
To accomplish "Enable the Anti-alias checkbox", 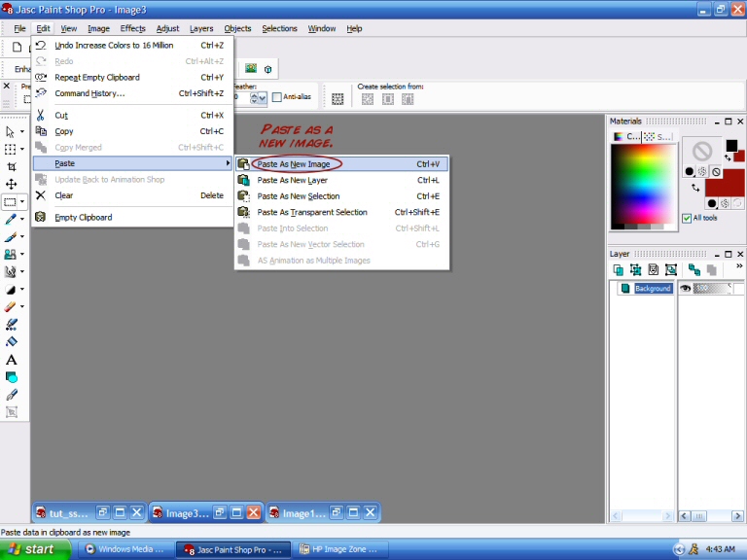I will click(277, 97).
